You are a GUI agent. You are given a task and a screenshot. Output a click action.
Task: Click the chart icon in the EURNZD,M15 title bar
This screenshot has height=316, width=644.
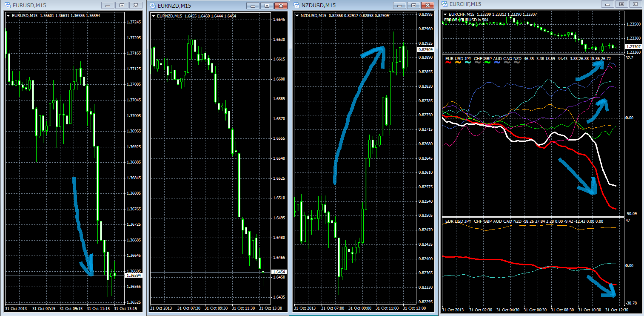pos(152,5)
